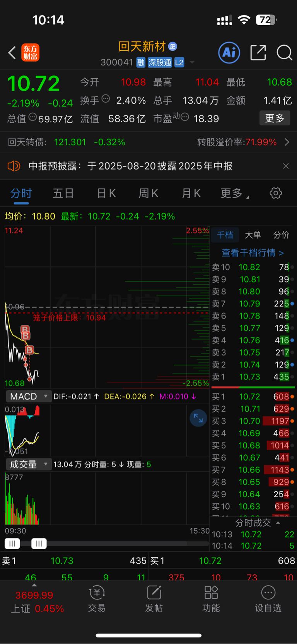297x644 pixels.
Task: Tap info icon next to 换手
Action: coord(106,99)
